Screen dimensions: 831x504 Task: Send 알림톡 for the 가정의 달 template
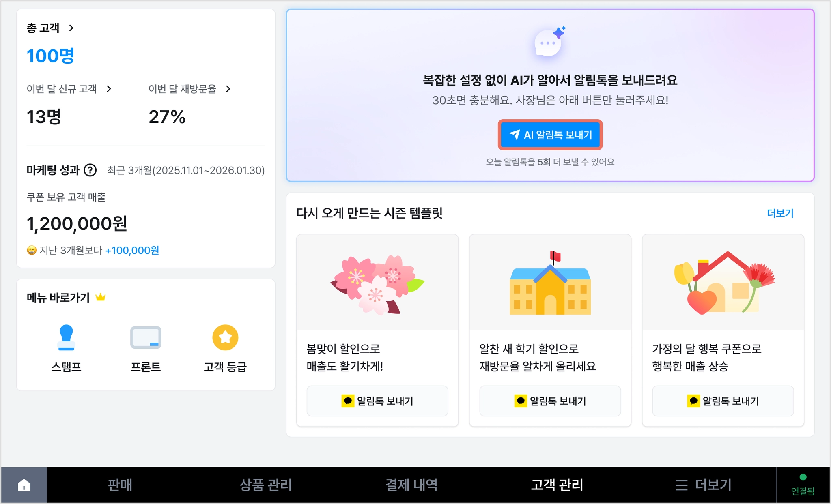(x=723, y=401)
